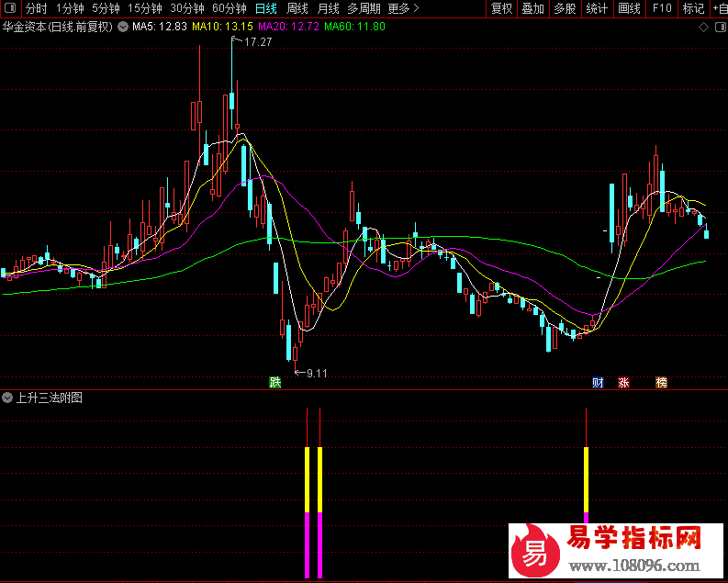
Task: Open the 华金资本 website logo watermark
Action: 608,546
